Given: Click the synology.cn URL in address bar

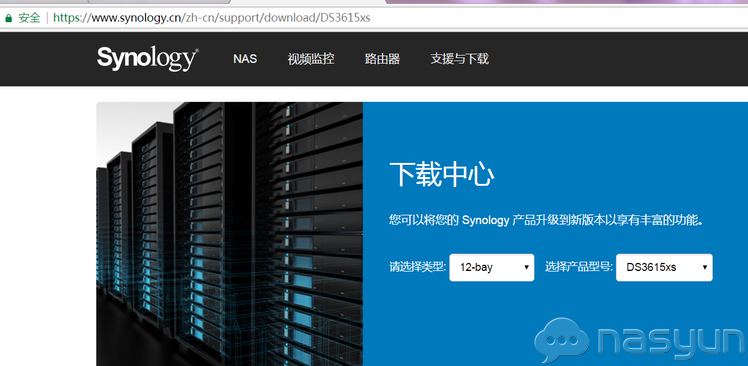Looking at the screenshot, I should [212, 18].
